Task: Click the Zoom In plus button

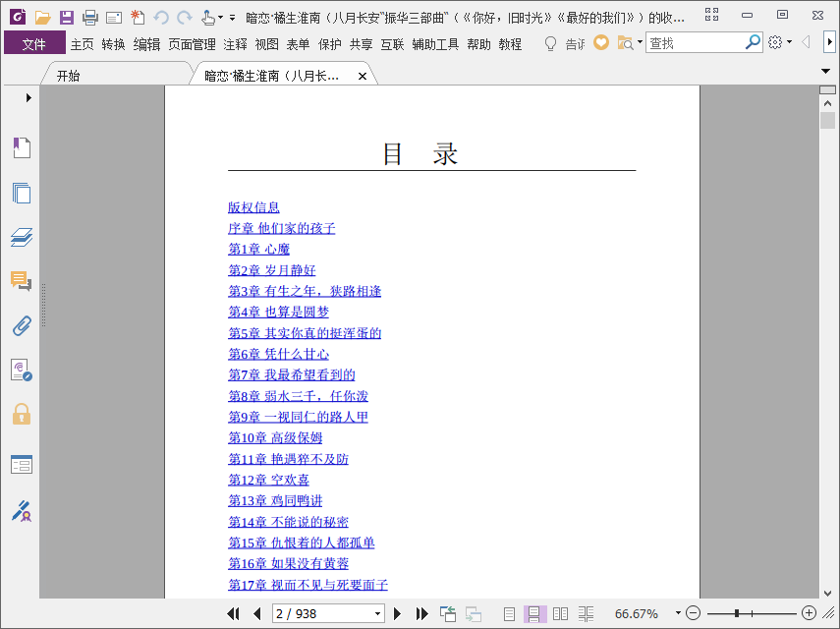Action: click(x=809, y=613)
